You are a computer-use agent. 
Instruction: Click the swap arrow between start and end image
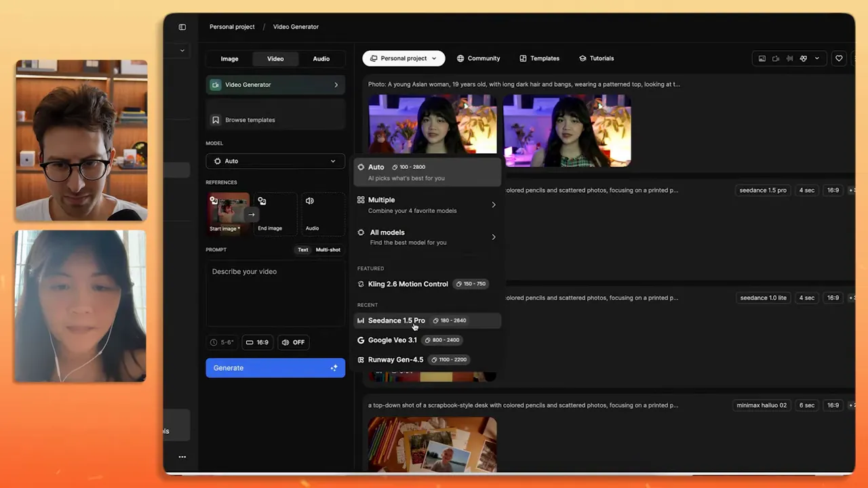point(251,215)
